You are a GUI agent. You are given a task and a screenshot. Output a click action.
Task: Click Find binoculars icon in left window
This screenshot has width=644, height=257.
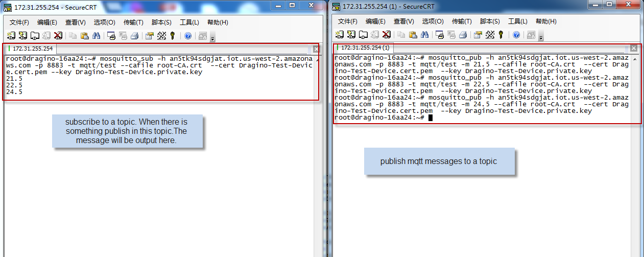[96, 35]
